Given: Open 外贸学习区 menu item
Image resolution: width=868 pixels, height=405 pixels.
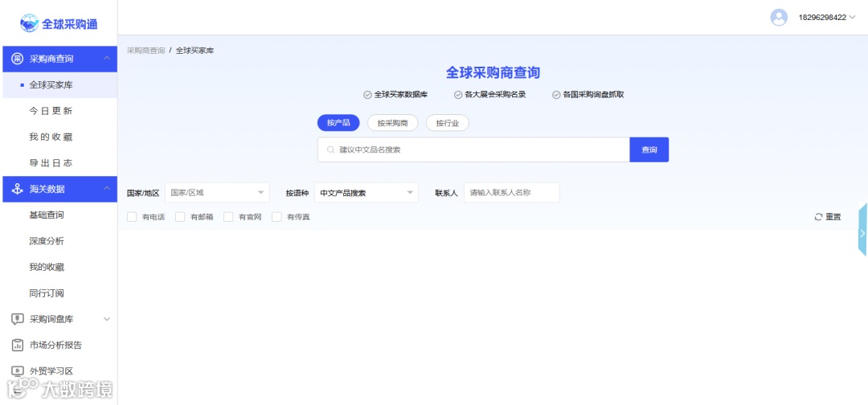Looking at the screenshot, I should (51, 371).
